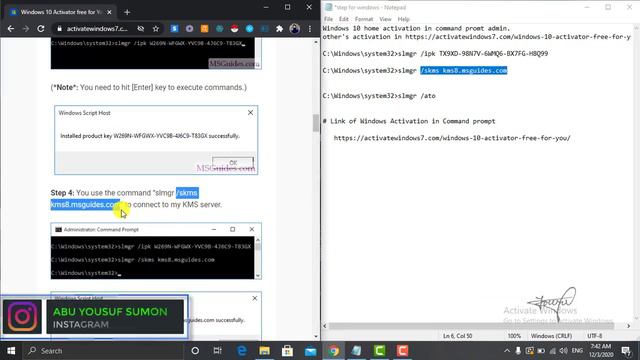Click Notepad horizontal scrollbar
The height and width of the screenshot is (360, 640).
click(471, 326)
